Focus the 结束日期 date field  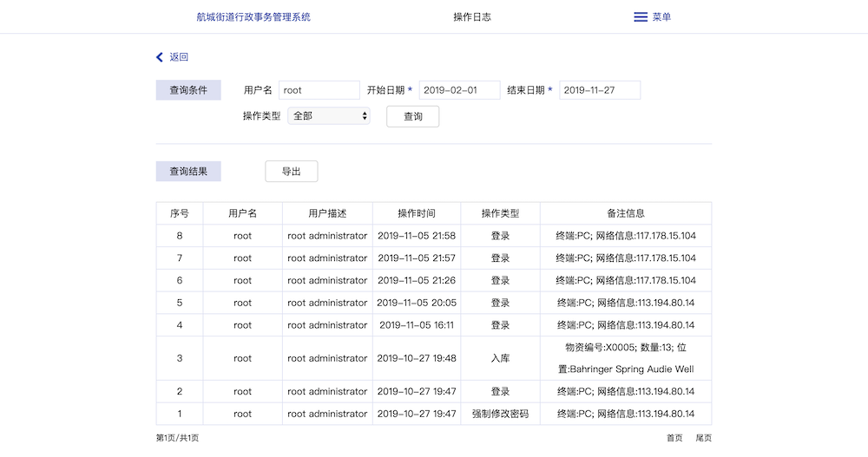click(x=600, y=90)
